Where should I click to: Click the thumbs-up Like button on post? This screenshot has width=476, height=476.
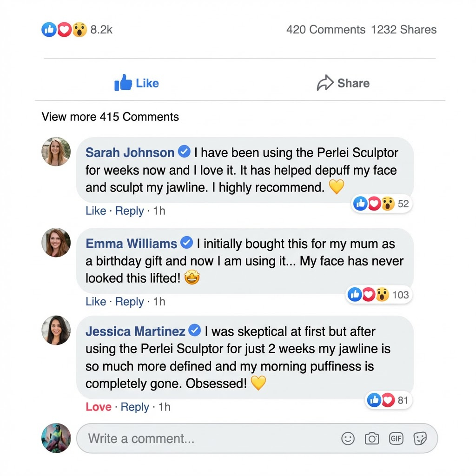coord(137,84)
